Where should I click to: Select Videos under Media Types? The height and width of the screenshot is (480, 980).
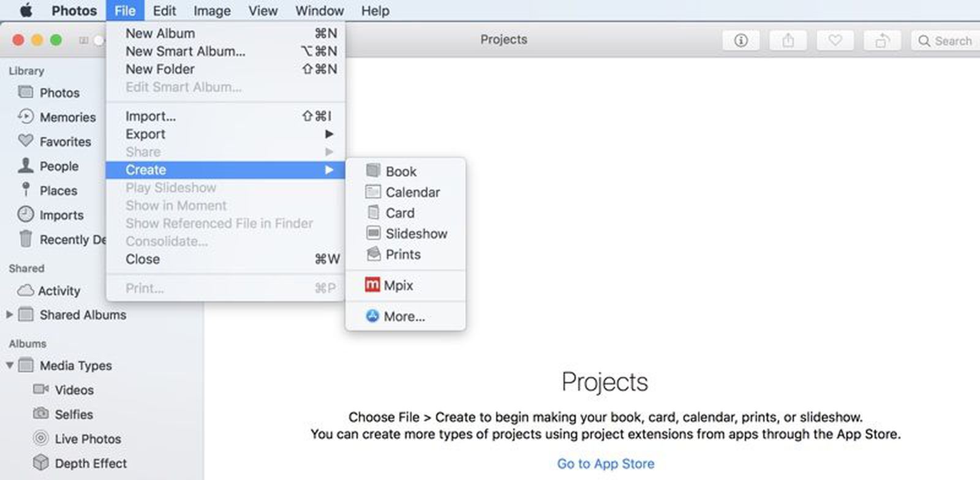click(x=73, y=390)
